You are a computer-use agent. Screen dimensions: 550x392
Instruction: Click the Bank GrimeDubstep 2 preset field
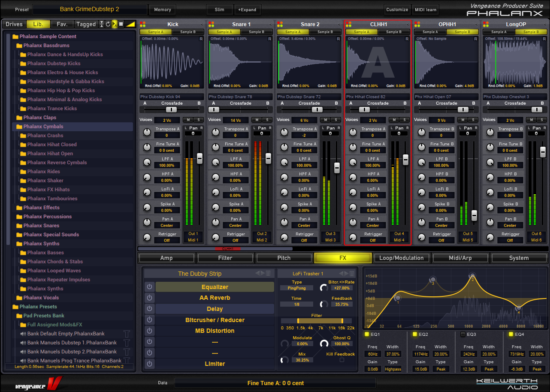point(90,9)
